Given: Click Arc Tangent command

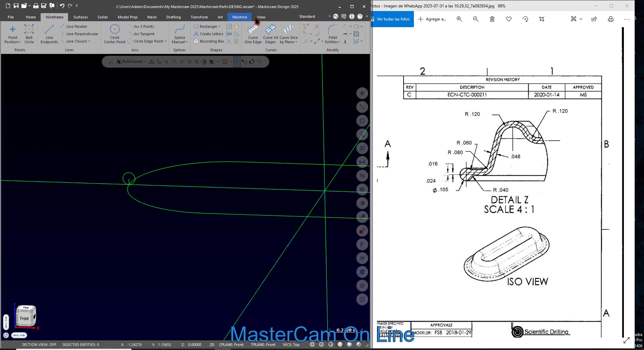Looking at the screenshot, I should point(141,34).
